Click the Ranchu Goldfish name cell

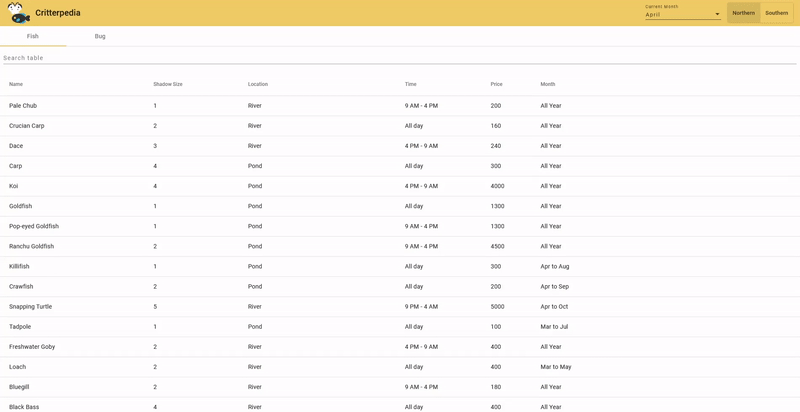coord(31,246)
